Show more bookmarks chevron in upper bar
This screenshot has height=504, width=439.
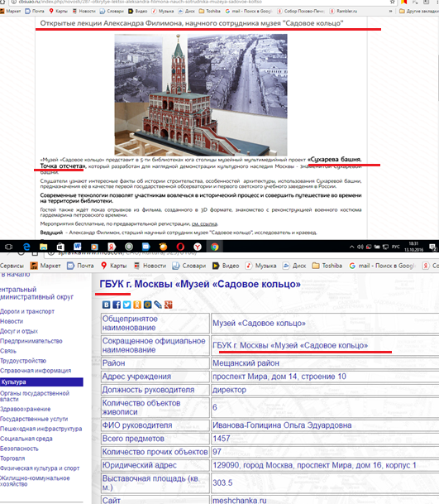pos(390,11)
